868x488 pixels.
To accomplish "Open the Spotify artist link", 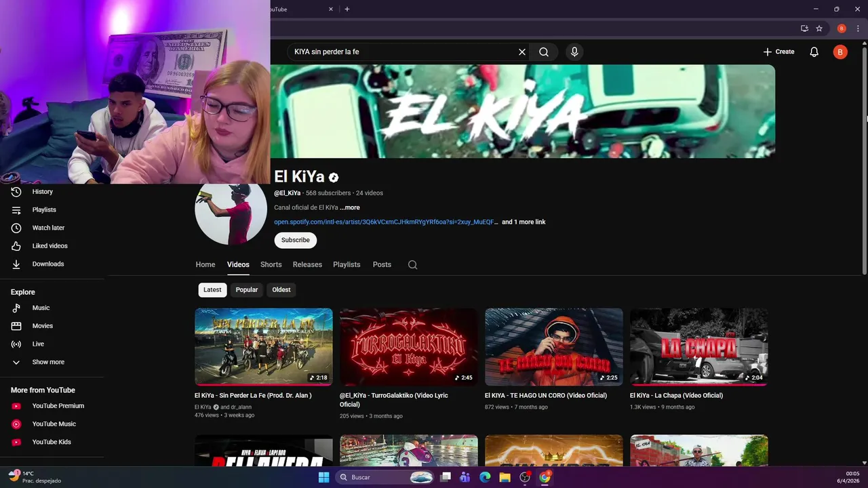I will pos(386,222).
